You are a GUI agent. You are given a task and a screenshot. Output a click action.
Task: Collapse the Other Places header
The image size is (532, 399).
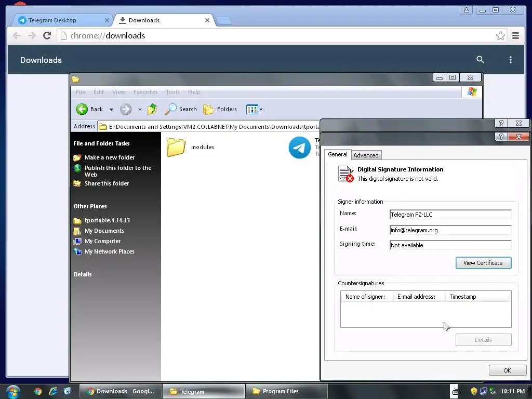click(90, 206)
